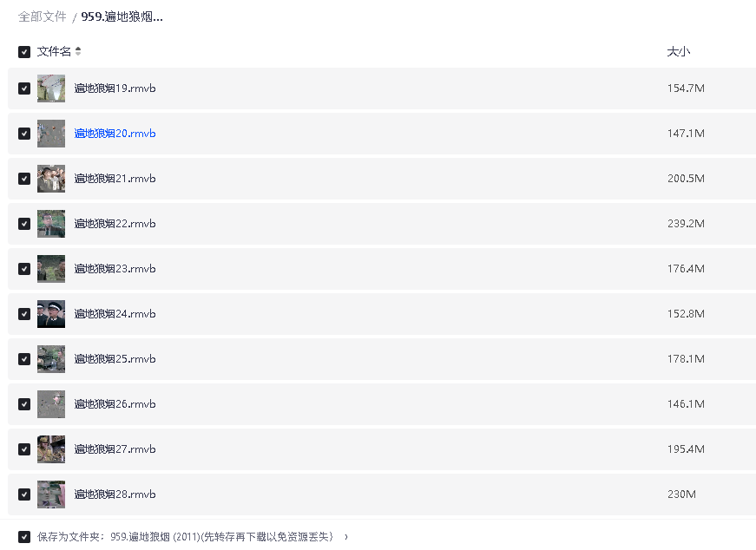Uncheck the select-all checkbox beside 文件名
This screenshot has height=550, width=756.
point(24,52)
